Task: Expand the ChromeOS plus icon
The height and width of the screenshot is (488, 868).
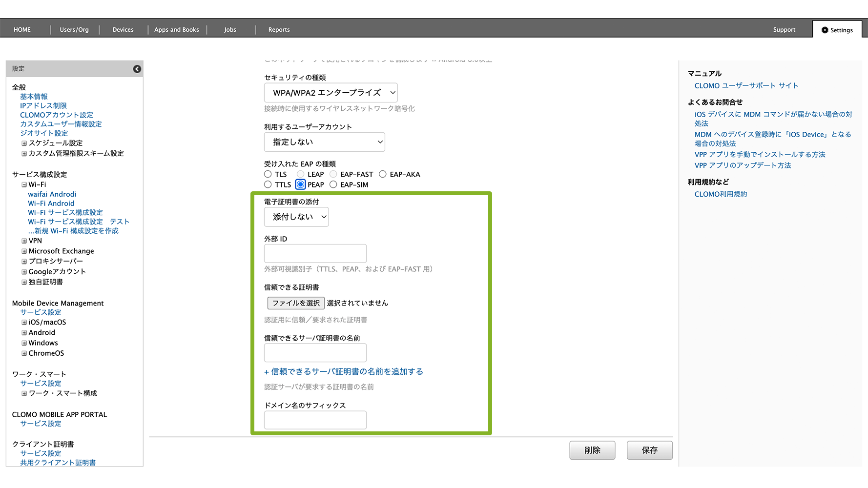Action: (24, 353)
